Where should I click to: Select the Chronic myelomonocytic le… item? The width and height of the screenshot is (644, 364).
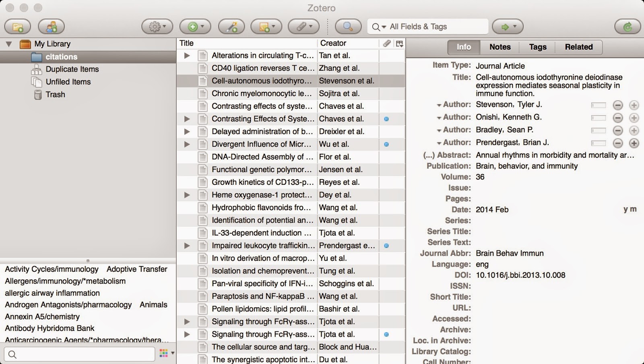291,93
